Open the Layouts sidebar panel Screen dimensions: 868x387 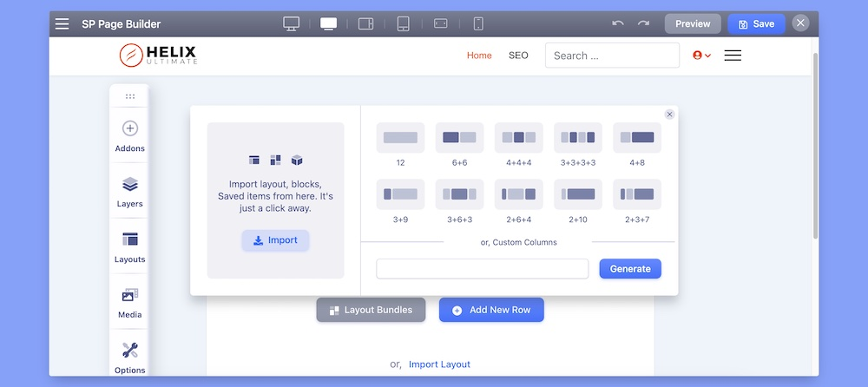tap(130, 247)
